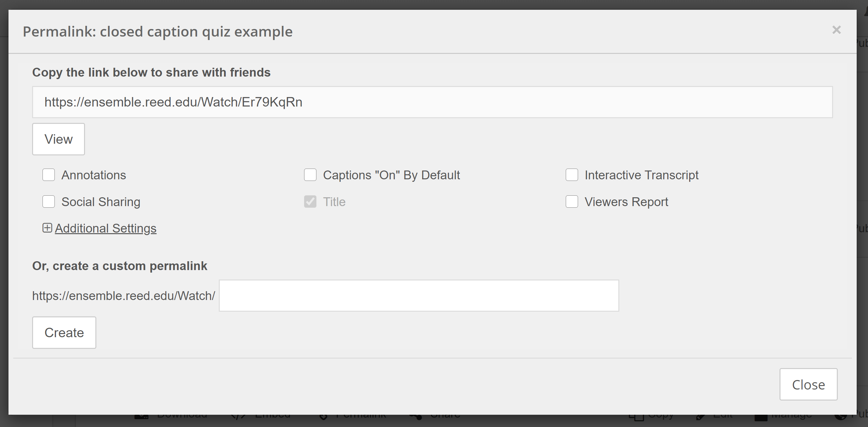
Task: Click the 'https://ensemble.reed.edu/Watch/' prefix label
Action: point(124,296)
